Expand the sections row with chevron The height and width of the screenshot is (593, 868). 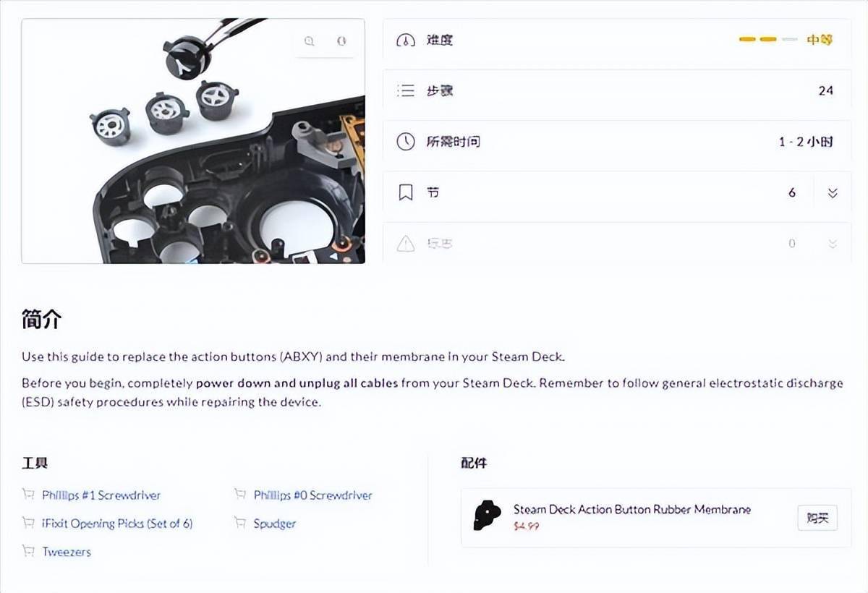[x=833, y=193]
